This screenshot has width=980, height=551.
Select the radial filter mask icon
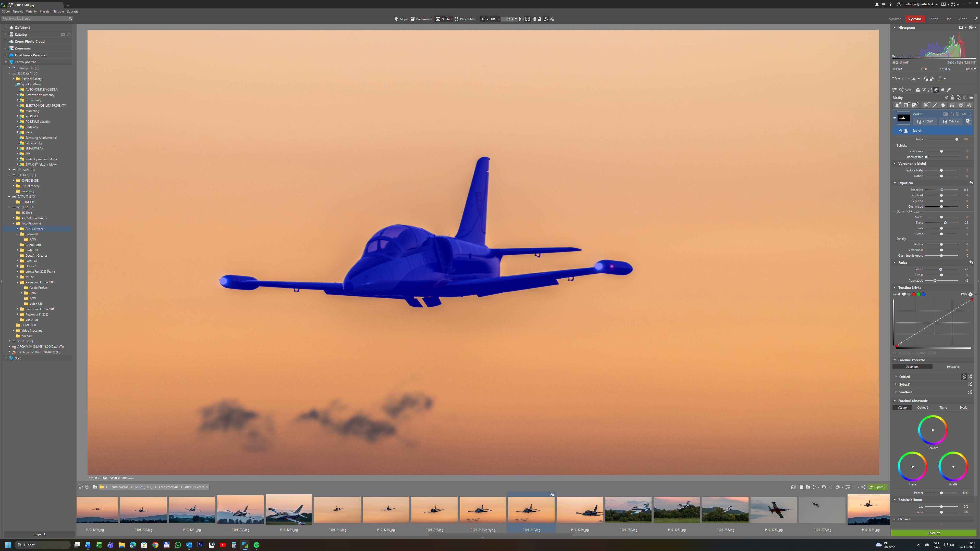pos(943,105)
